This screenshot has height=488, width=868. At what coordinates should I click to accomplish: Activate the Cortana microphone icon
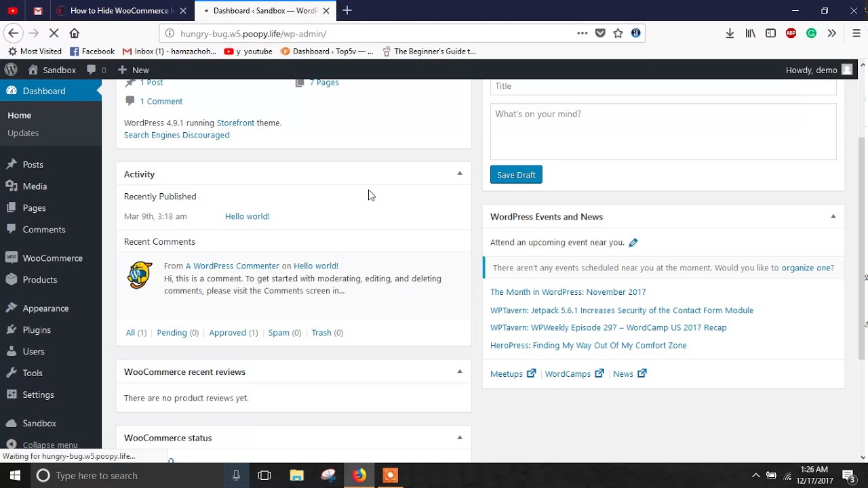click(x=236, y=475)
